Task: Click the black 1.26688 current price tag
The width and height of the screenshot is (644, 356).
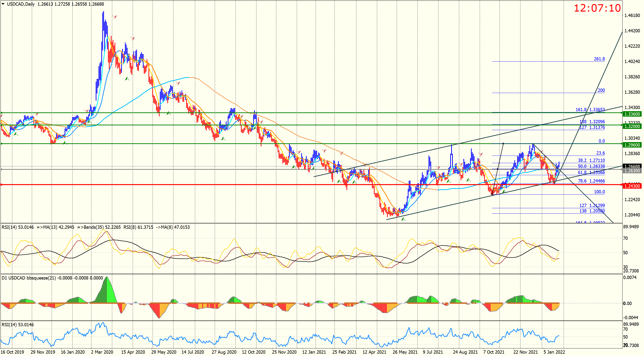Action: pyautogui.click(x=632, y=166)
